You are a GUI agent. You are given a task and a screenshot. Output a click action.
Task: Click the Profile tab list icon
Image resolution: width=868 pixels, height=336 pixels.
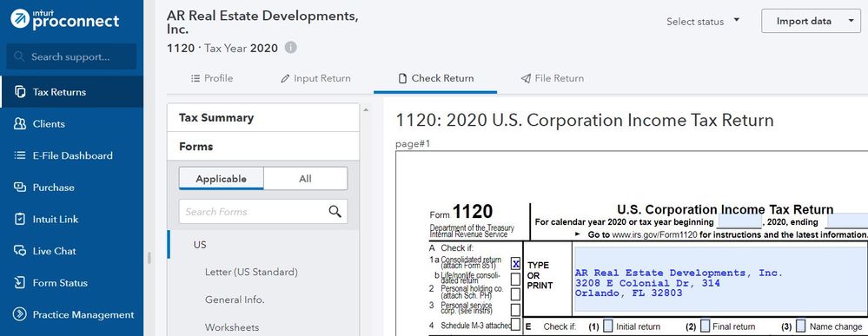pos(195,79)
